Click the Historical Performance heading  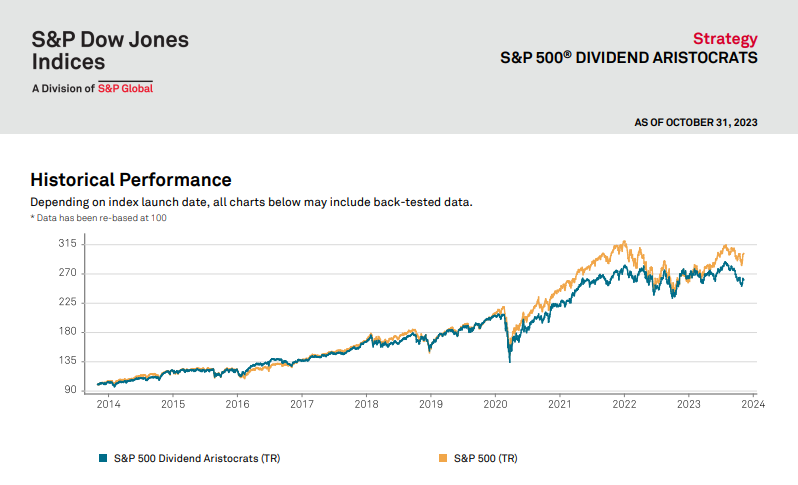[131, 180]
